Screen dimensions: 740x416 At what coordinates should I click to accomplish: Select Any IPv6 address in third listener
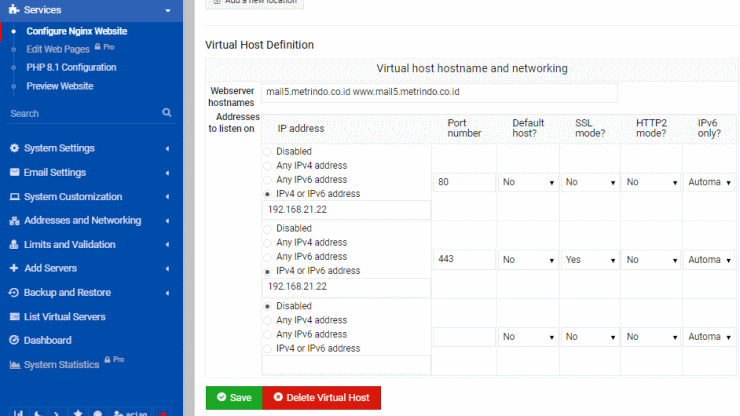[268, 335]
